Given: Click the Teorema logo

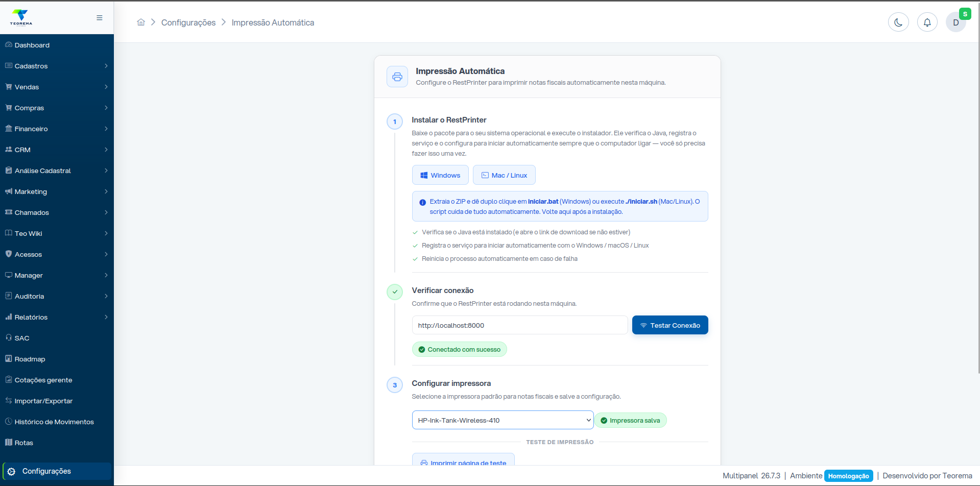Looking at the screenshot, I should point(21,17).
